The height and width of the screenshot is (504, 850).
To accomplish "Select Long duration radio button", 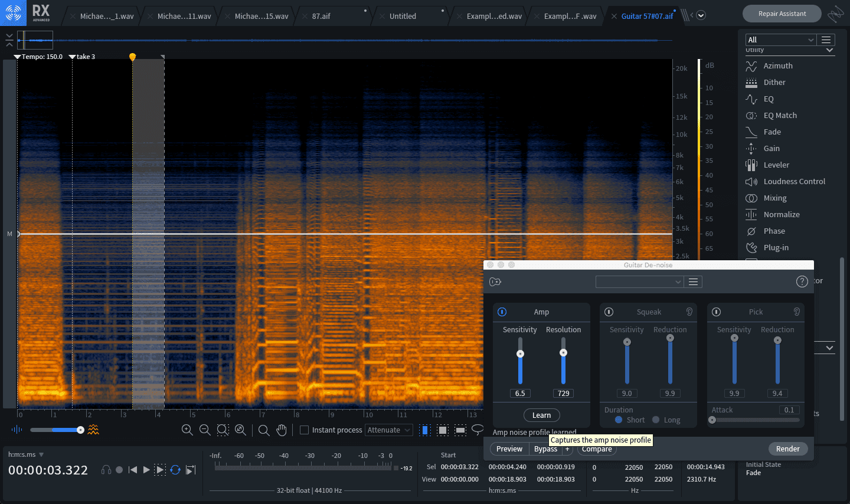I will pos(656,420).
